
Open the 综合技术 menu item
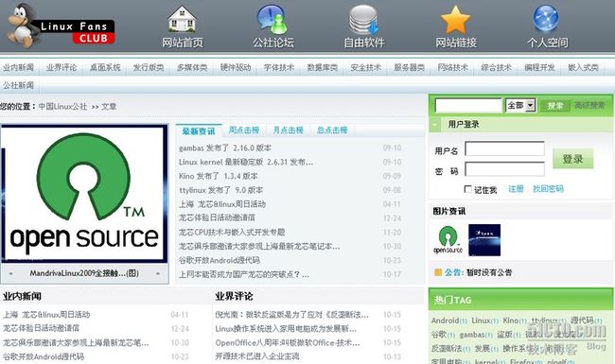496,67
